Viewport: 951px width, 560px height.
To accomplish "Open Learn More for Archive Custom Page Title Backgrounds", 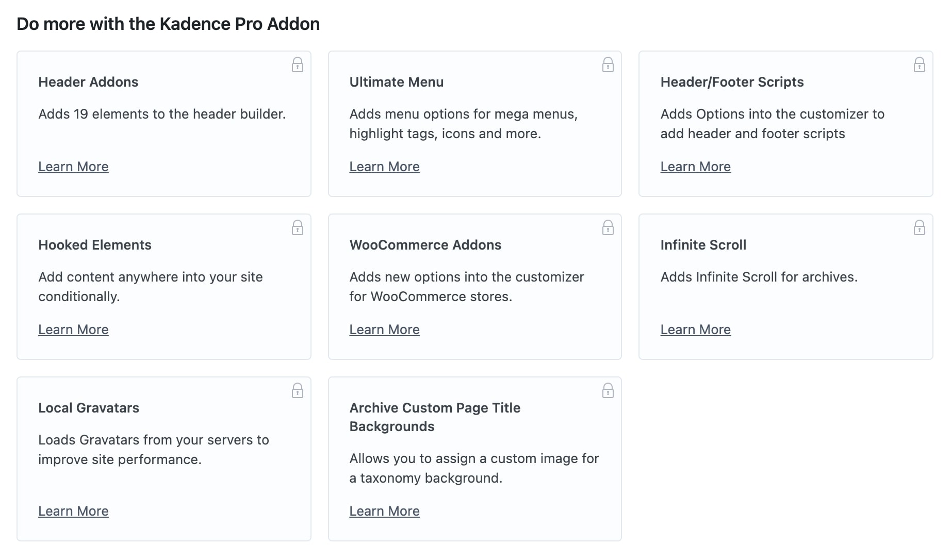I will click(x=385, y=510).
